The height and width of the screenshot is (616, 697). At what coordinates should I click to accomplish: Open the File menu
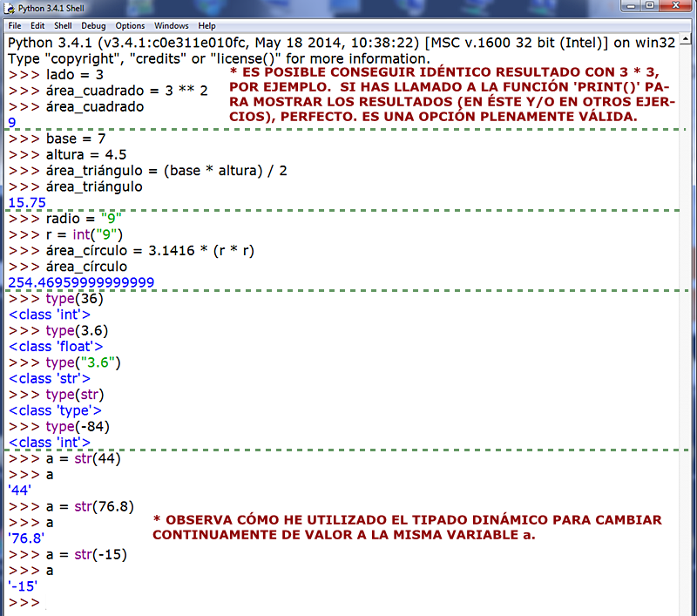(x=14, y=25)
